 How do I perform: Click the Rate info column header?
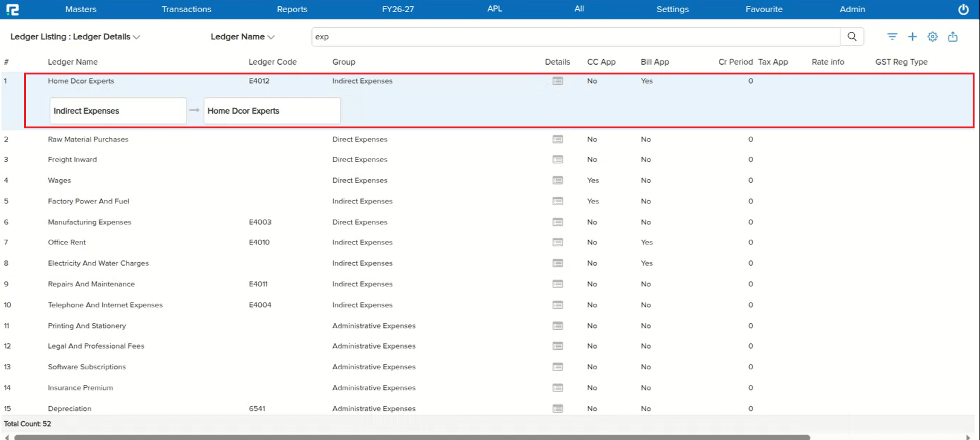pyautogui.click(x=828, y=62)
